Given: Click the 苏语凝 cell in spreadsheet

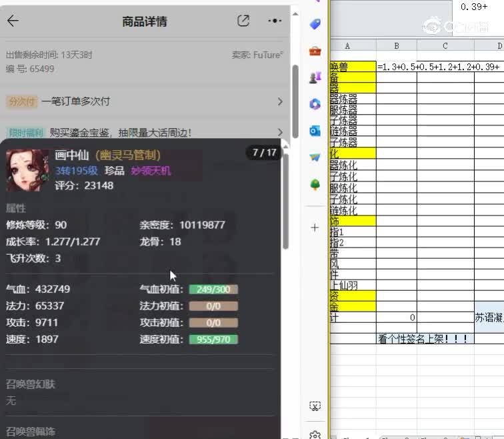Looking at the screenshot, I should coord(489,318).
